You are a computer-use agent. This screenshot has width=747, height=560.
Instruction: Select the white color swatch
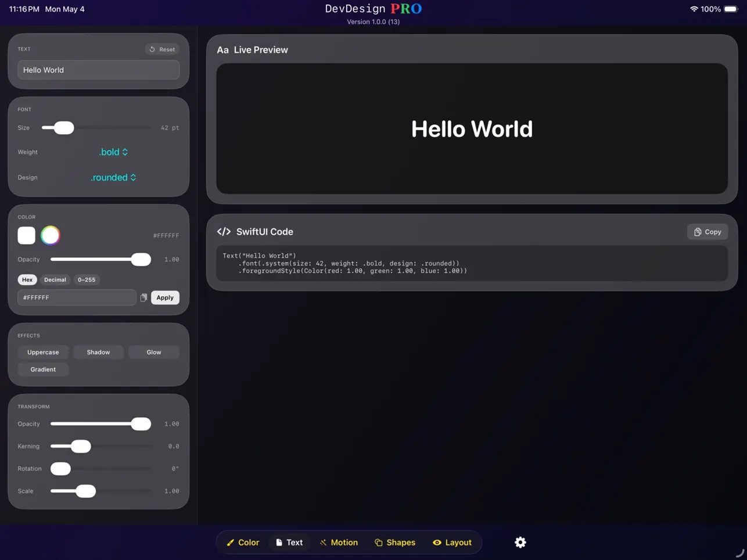(26, 235)
